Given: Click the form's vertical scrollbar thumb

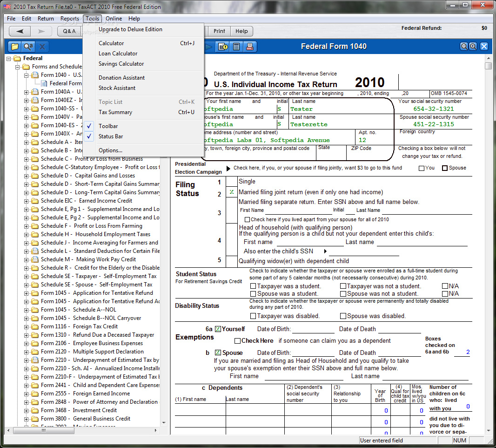Looking at the screenshot, I should (489, 66).
